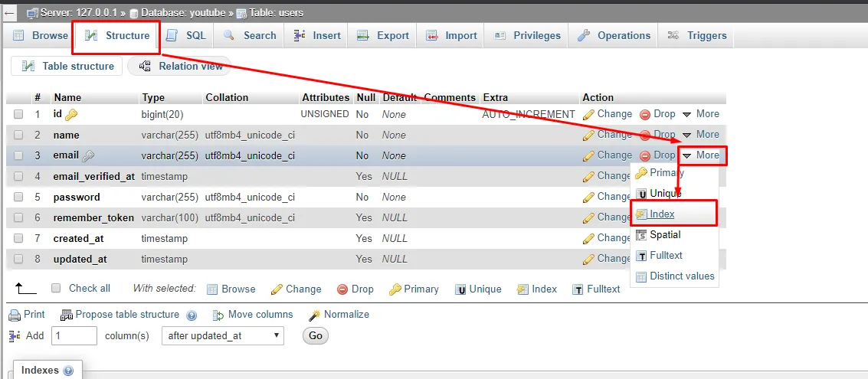Click Propose table structure

point(120,314)
